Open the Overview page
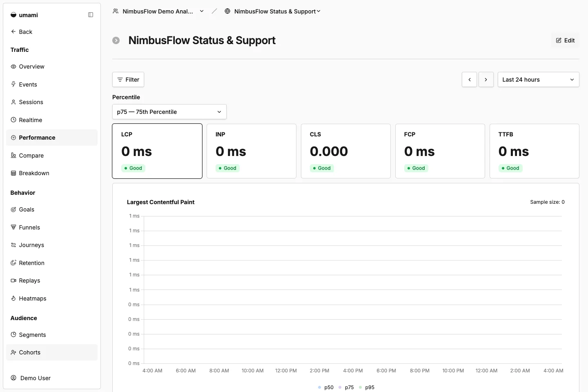588x392 pixels. coord(52,67)
